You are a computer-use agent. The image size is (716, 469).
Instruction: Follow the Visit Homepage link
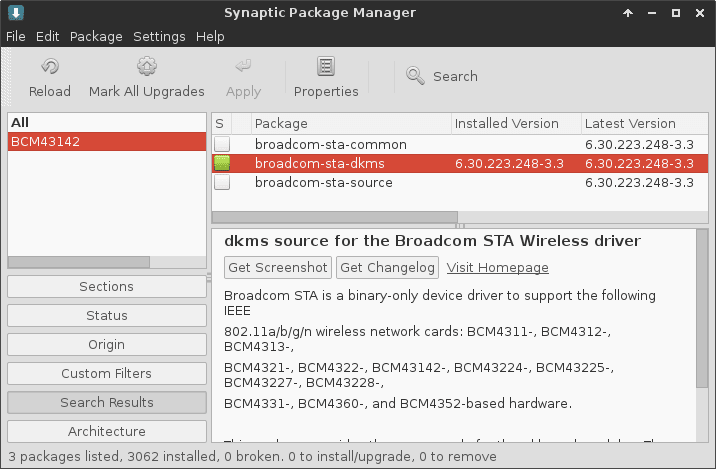coord(497,267)
